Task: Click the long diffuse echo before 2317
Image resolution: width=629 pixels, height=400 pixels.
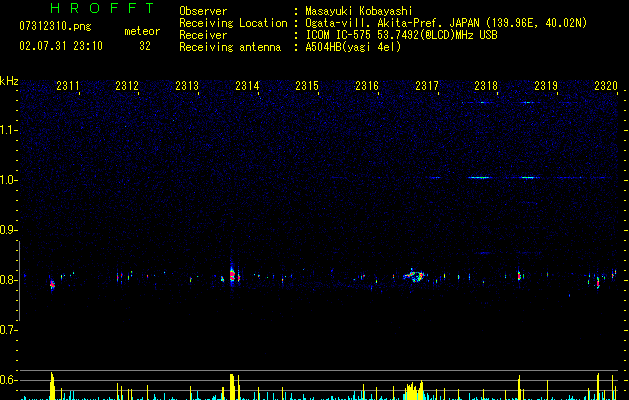Action: click(x=415, y=276)
